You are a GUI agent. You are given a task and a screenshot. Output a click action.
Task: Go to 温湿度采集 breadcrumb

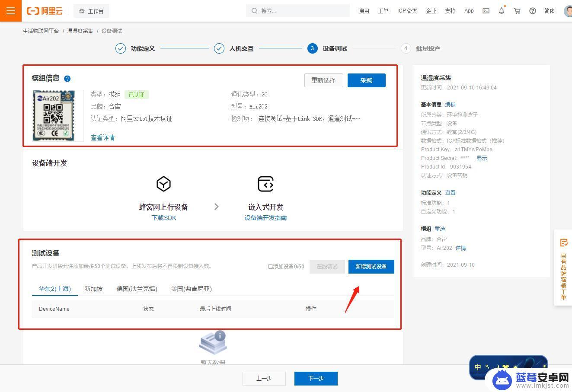pos(80,31)
